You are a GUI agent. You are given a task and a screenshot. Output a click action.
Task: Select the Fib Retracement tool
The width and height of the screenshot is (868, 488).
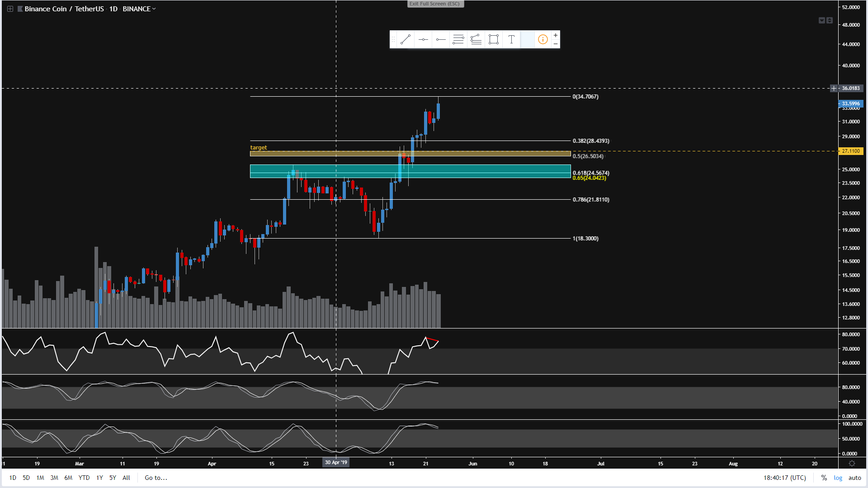(458, 40)
